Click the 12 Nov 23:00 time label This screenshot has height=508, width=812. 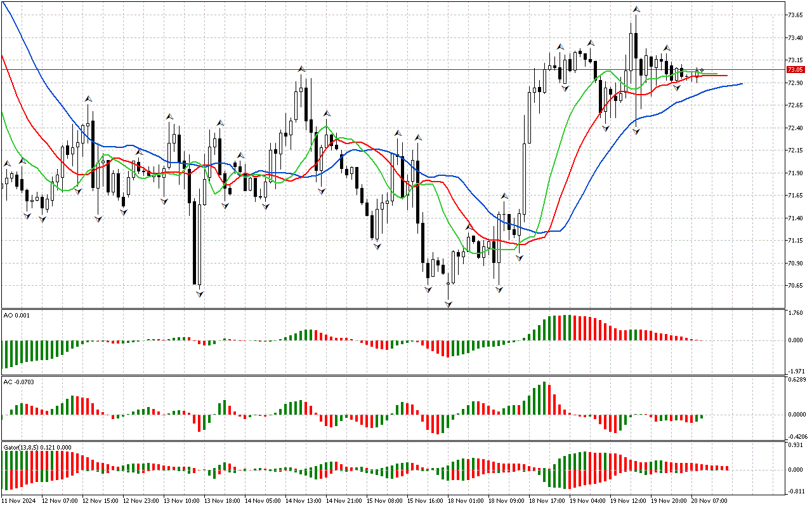141,500
